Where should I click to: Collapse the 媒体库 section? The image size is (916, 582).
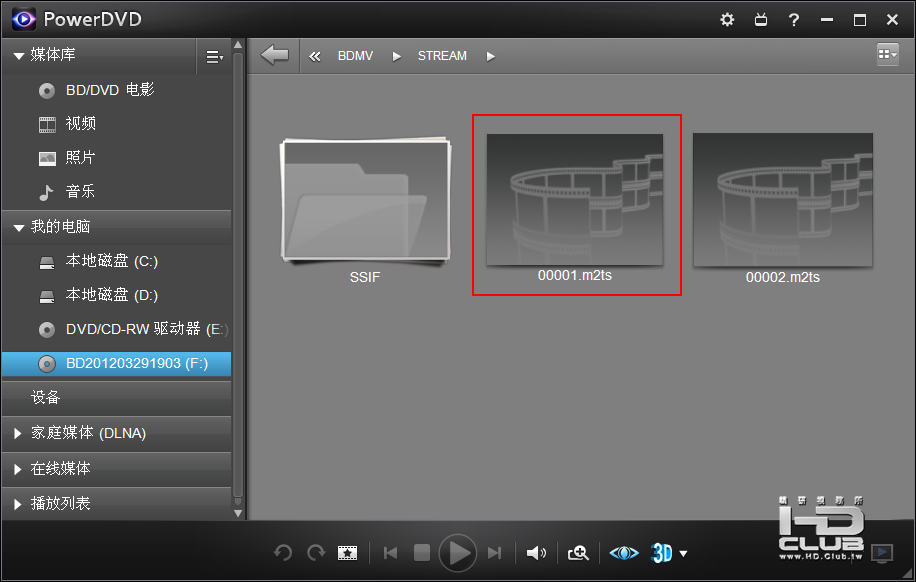click(19, 56)
